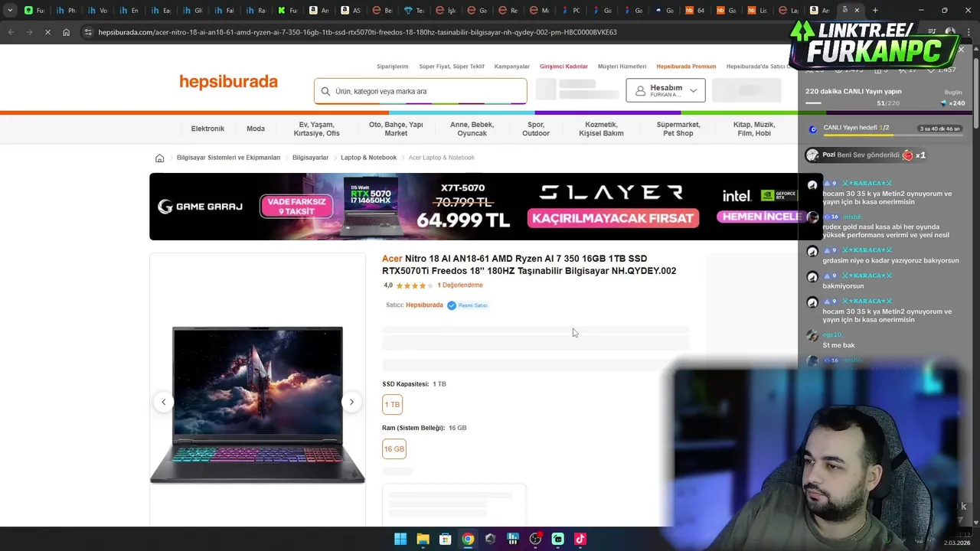Click the Acer brand link in title
The image size is (980, 551).
point(392,259)
